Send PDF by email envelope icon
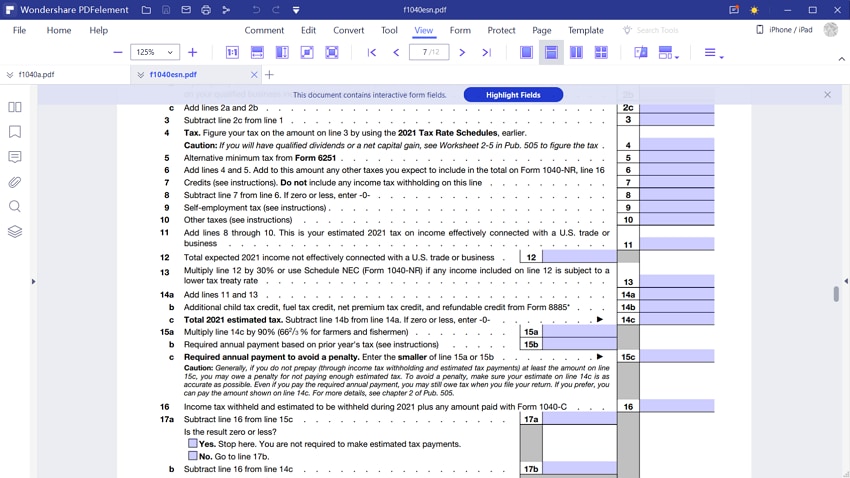The height and width of the screenshot is (478, 850). coord(186,10)
